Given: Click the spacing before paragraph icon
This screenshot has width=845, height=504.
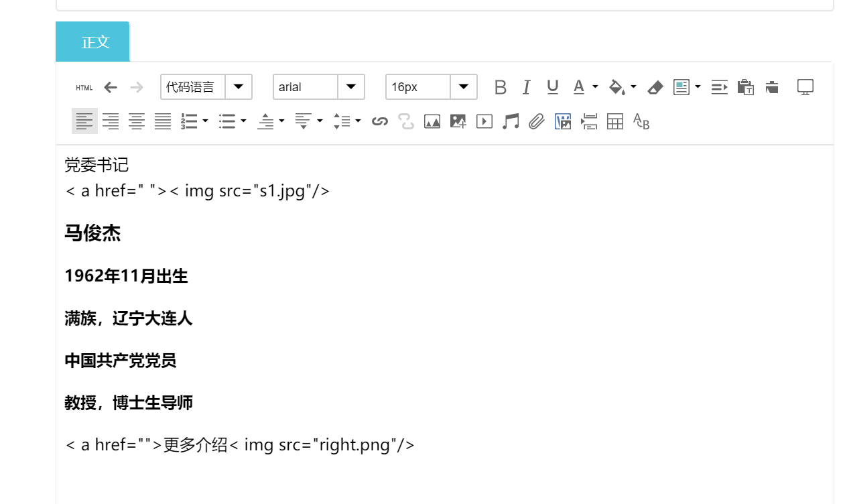Looking at the screenshot, I should (x=265, y=121).
